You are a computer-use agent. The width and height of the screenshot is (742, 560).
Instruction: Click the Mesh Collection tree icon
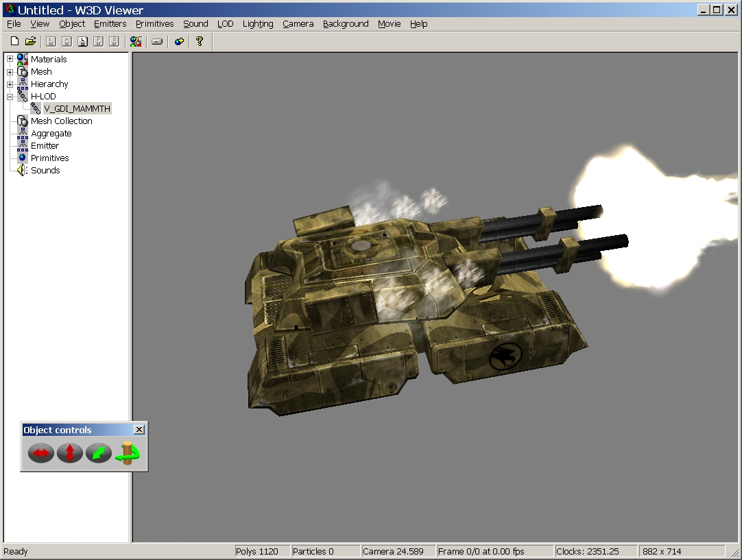[x=22, y=121]
